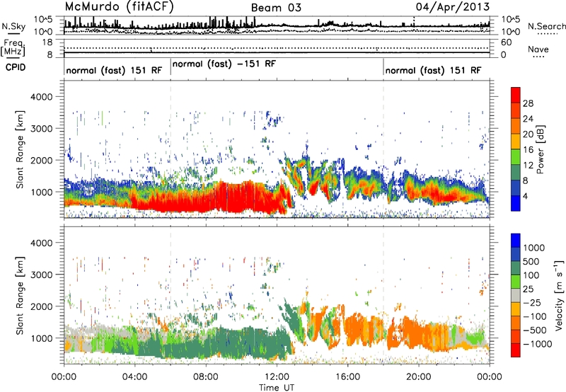The width and height of the screenshot is (566, 392).
Task: Click the 'Power [dB]' colorbar title
Action: coord(540,149)
